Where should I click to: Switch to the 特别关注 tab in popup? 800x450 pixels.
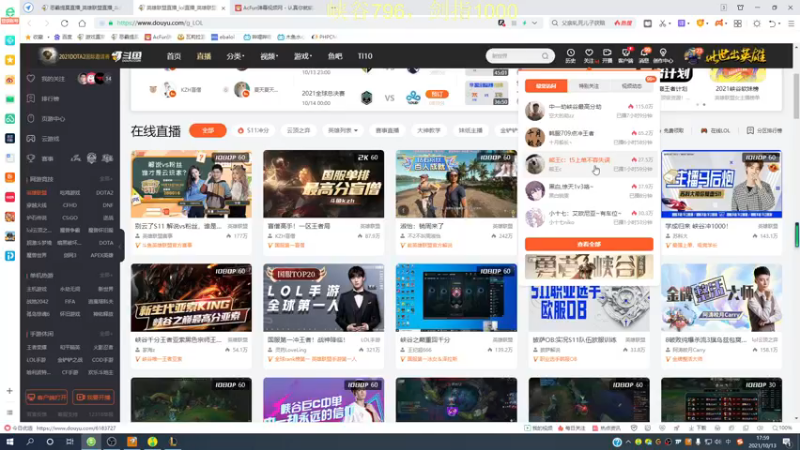pos(589,86)
